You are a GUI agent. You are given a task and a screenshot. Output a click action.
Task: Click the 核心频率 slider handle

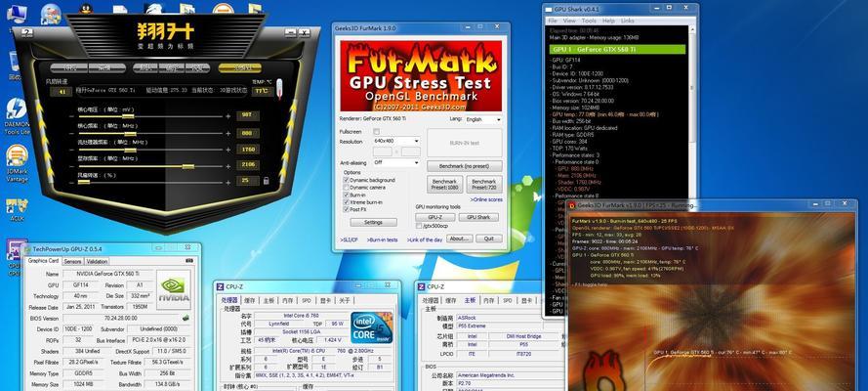[x=130, y=134]
